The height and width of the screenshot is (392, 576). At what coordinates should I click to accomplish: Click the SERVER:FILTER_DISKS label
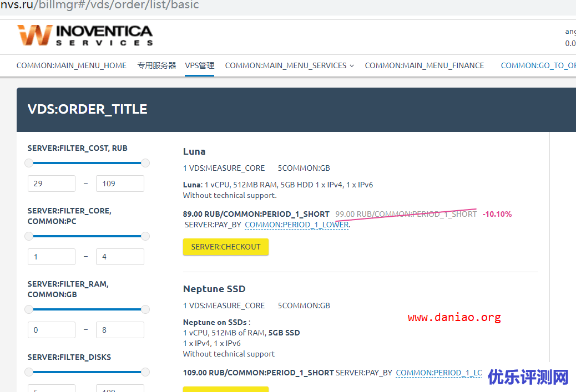(x=69, y=357)
